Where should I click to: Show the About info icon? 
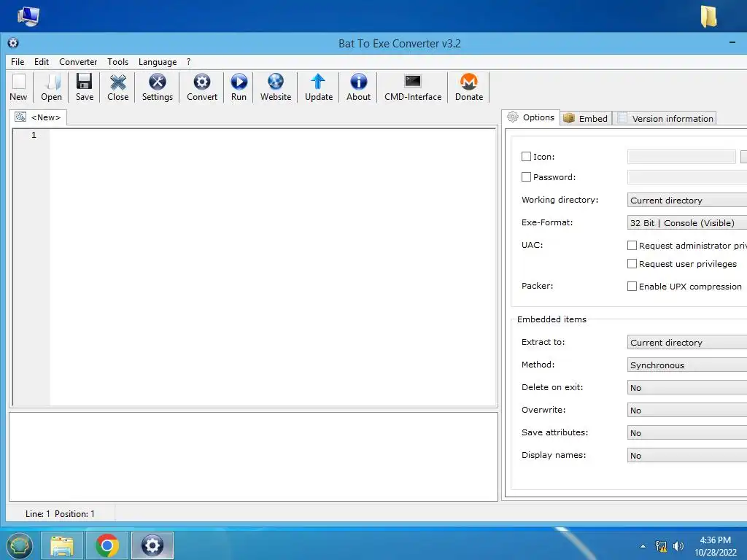click(x=358, y=87)
